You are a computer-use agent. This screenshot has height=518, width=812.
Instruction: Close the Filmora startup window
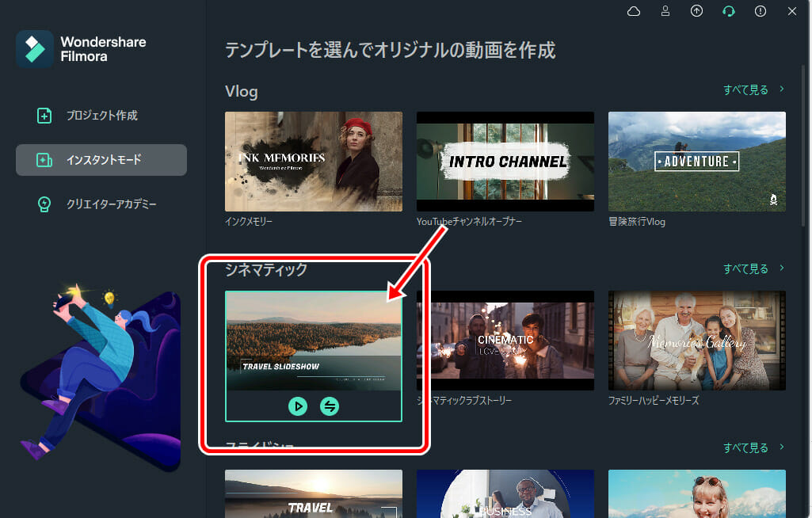[x=792, y=11]
